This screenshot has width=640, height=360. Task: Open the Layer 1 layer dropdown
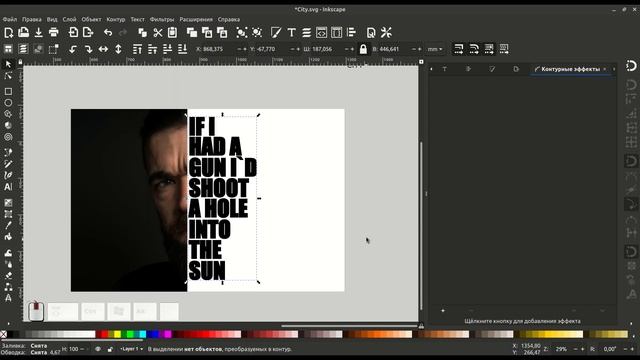pyautogui.click(x=131, y=349)
